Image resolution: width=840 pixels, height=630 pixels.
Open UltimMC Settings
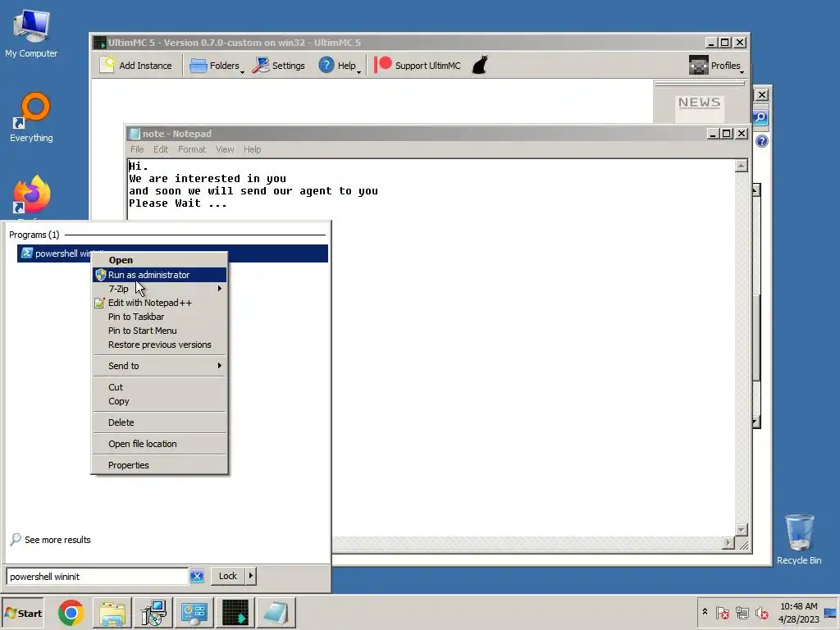point(279,66)
